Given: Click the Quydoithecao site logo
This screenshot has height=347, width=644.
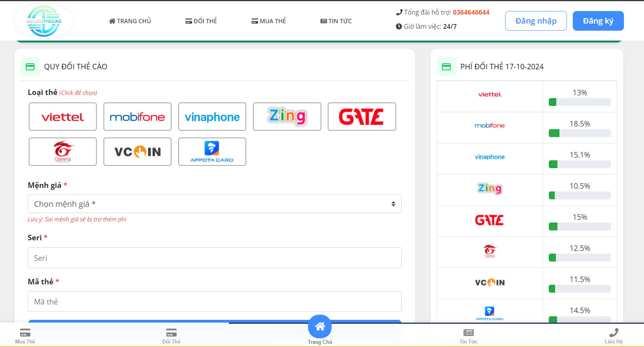Looking at the screenshot, I should click(44, 21).
